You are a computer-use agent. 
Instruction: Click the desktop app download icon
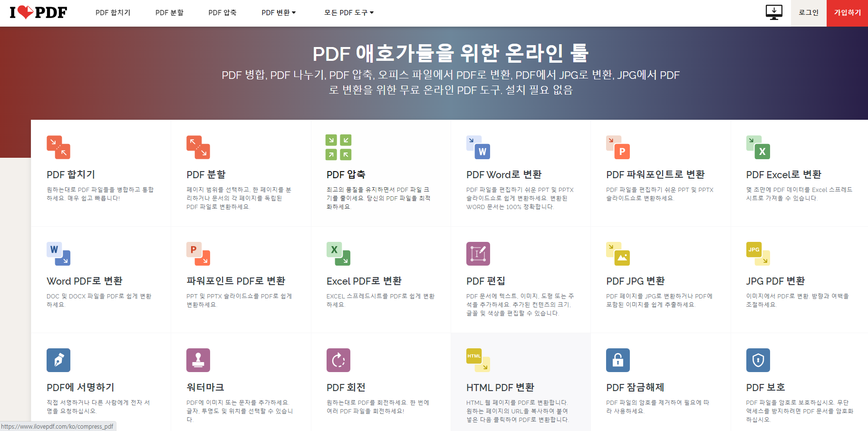pyautogui.click(x=774, y=12)
